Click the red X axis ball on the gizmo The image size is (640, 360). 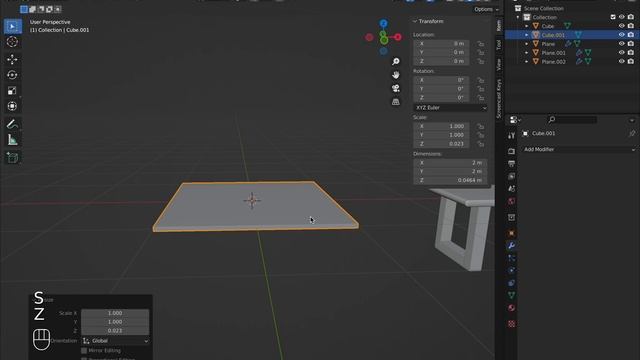[x=397, y=37]
